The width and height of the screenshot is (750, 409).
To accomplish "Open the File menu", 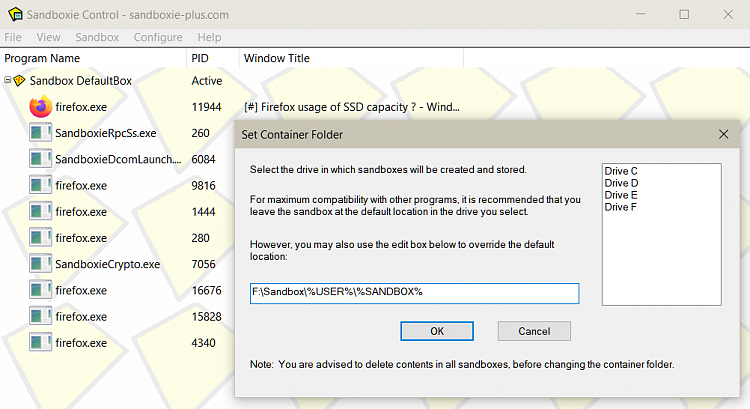I will pos(13,37).
